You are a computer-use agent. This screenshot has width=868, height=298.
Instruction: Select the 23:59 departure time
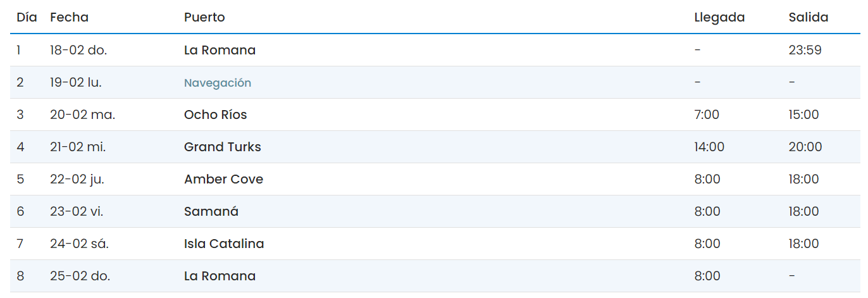tap(805, 50)
